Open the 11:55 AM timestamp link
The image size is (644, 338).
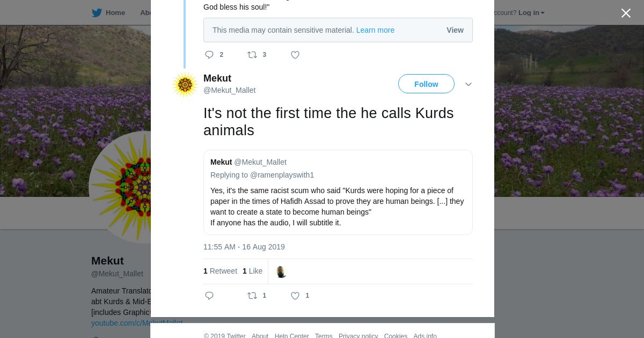(244, 247)
